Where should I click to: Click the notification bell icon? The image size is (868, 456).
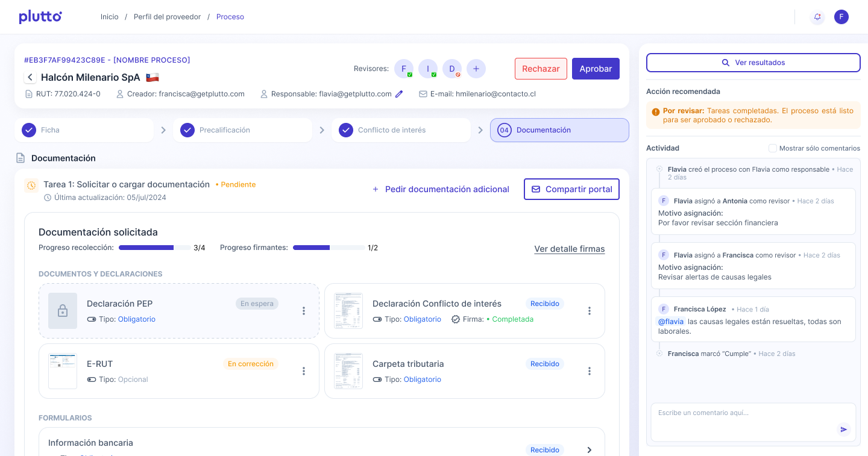(x=817, y=17)
